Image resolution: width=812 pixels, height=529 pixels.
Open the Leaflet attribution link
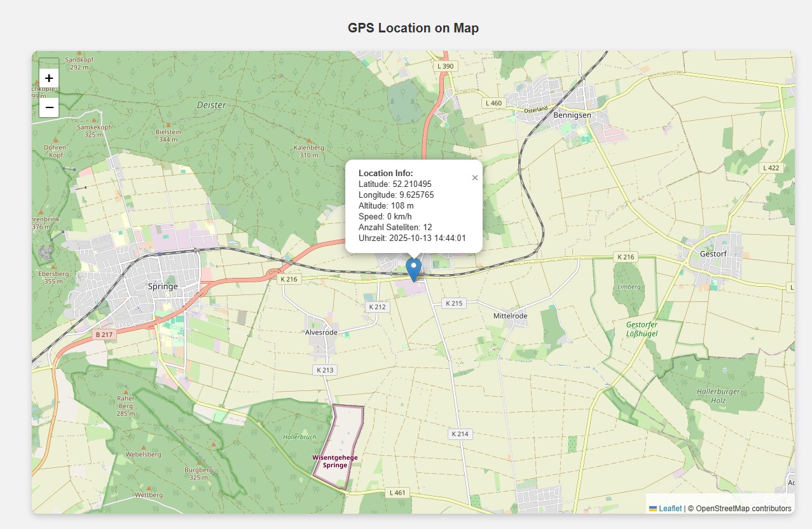(x=670, y=509)
